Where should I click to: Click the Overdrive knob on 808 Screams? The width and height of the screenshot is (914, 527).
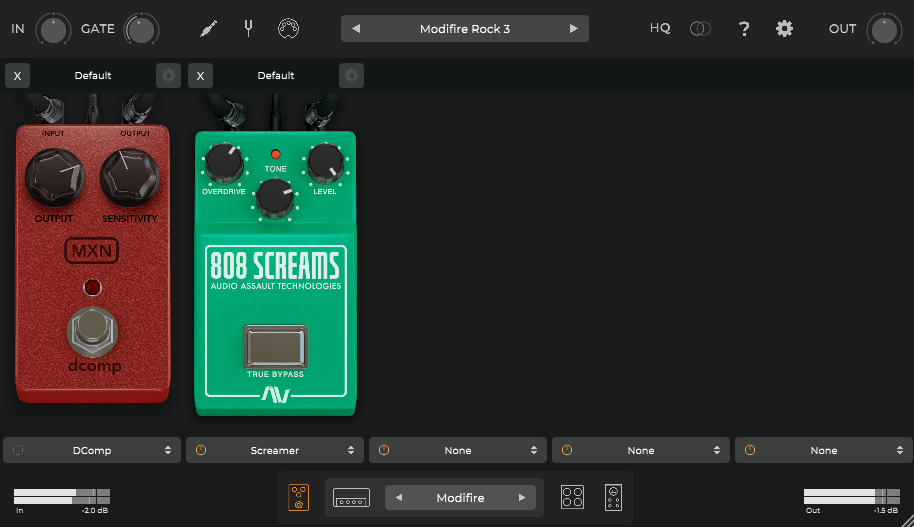222,160
